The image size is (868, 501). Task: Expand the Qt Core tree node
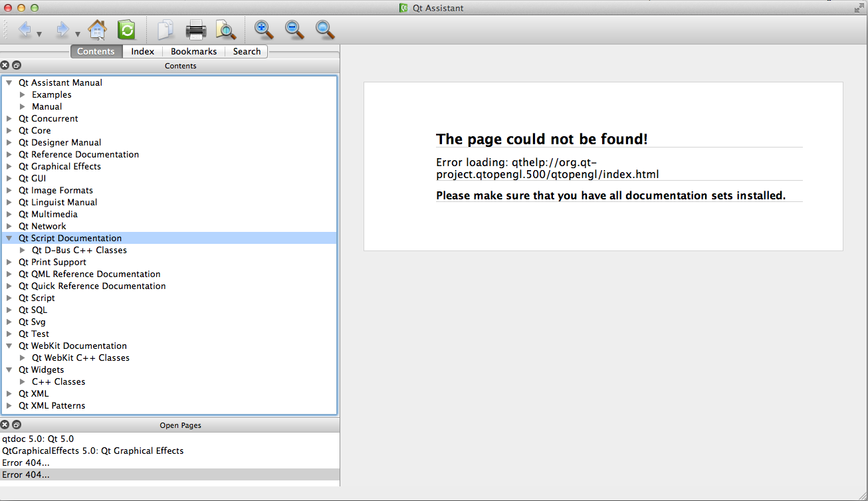click(9, 131)
